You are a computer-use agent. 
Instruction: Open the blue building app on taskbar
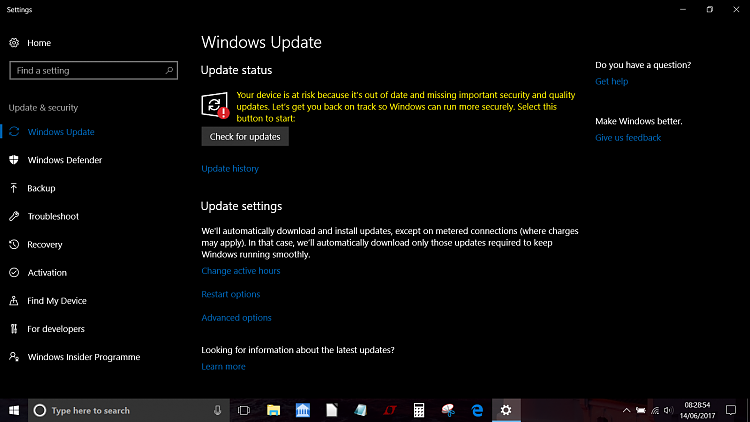click(303, 411)
